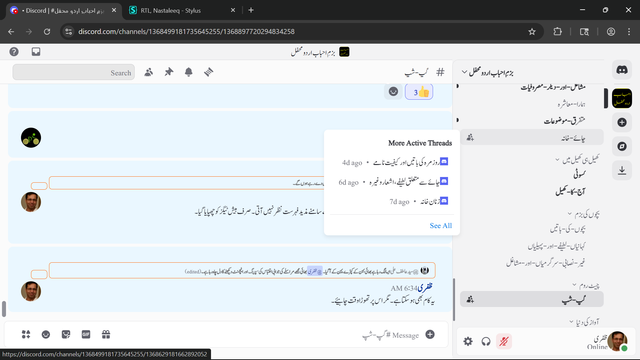Image resolution: width=640 pixels, height=360 pixels.
Task: Jump to replied message at 6:34 AM post
Action: pyautogui.click(x=242, y=271)
